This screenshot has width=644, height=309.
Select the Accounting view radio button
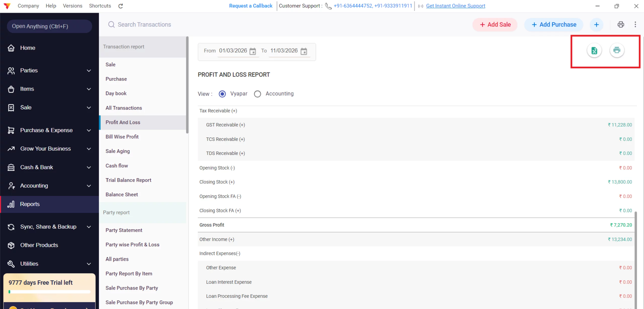click(257, 94)
